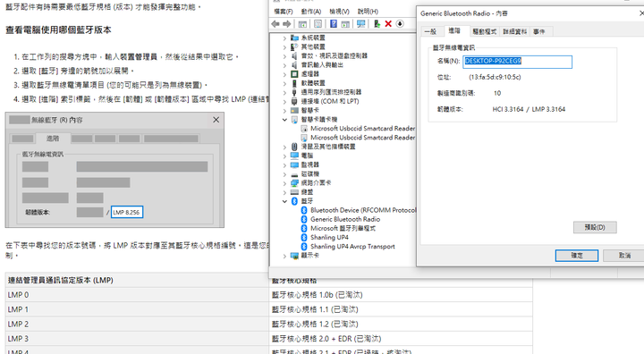Collapse the 智慧卡讀卡機 tree node
The width and height of the screenshot is (644, 354).
[284, 120]
